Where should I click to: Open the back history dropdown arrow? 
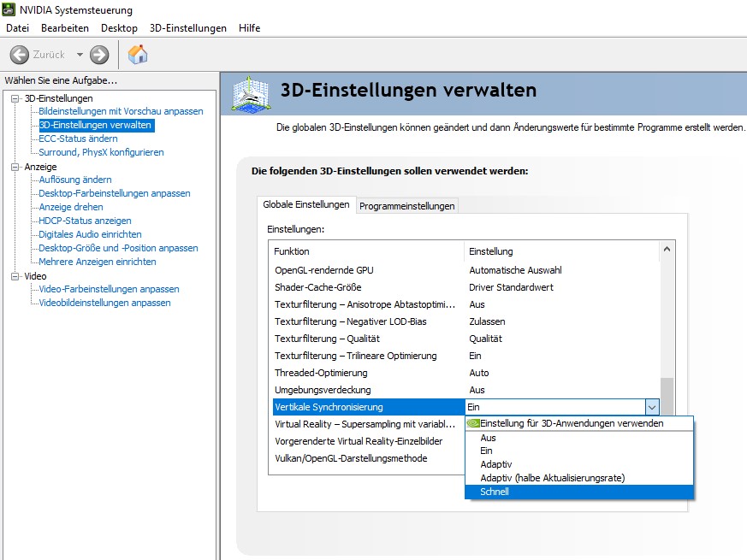tap(80, 55)
